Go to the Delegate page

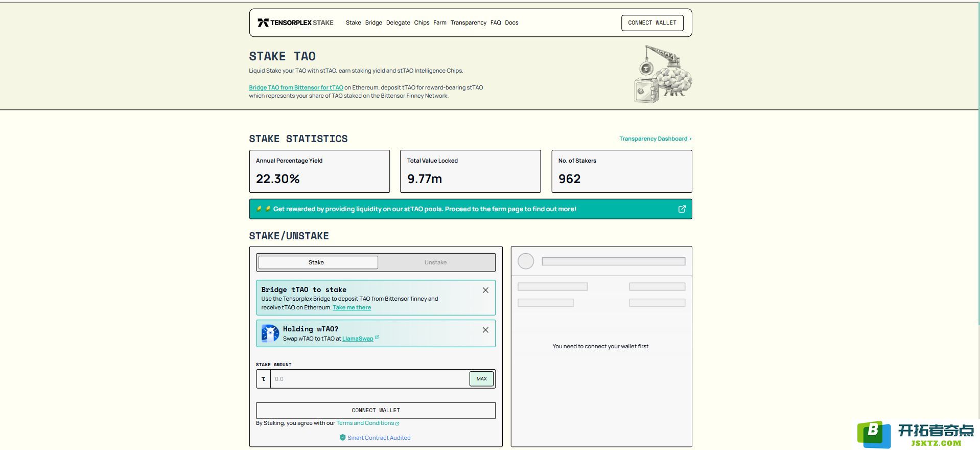pyautogui.click(x=398, y=22)
